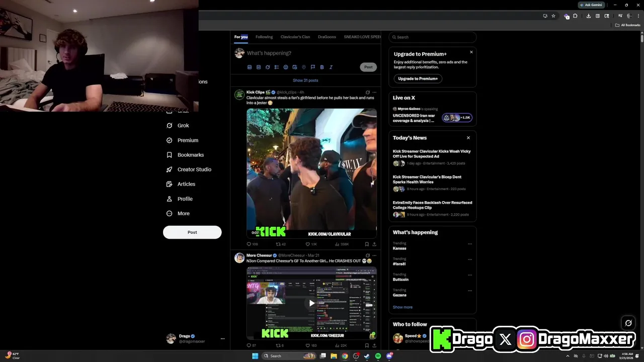
Task: Open floating Grok button at bottom right
Action: coord(628,323)
